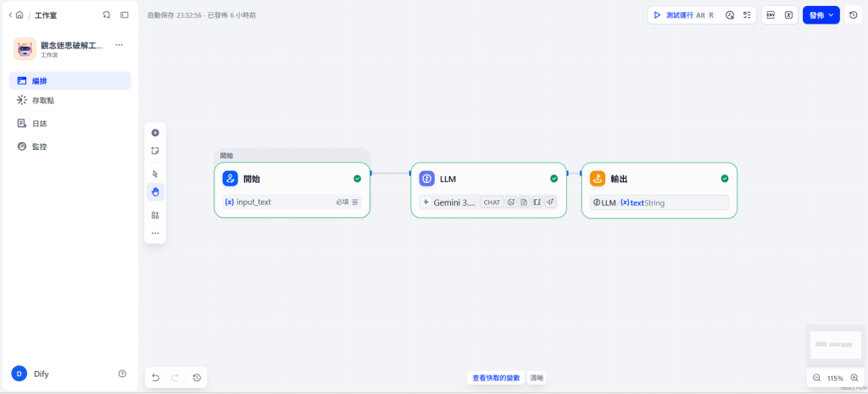Open change history clock icon at bottom
868x394 pixels.
(197, 378)
